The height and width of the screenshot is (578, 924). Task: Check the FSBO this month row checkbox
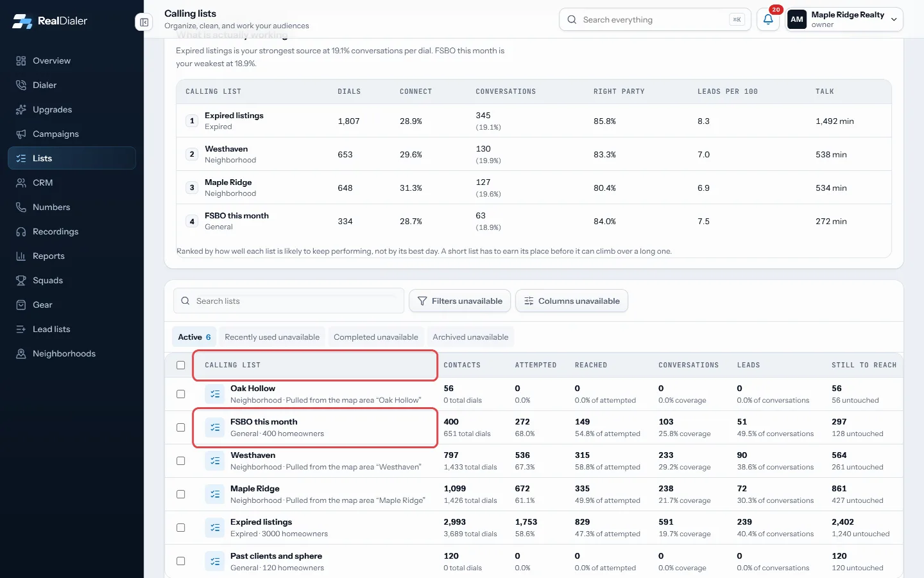click(180, 427)
